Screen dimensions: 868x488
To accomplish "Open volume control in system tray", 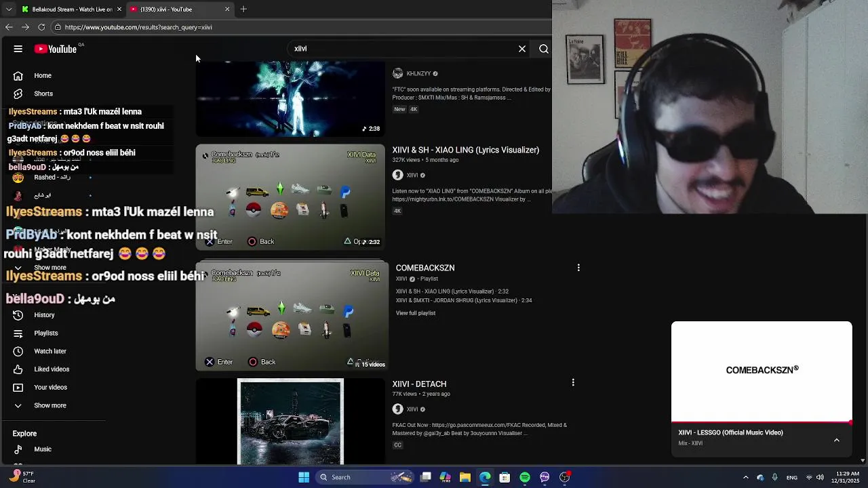I will coord(821,477).
